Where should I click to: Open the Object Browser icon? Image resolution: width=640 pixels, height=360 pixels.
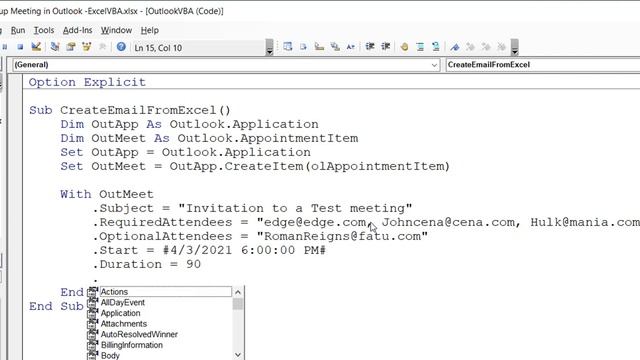point(86,47)
